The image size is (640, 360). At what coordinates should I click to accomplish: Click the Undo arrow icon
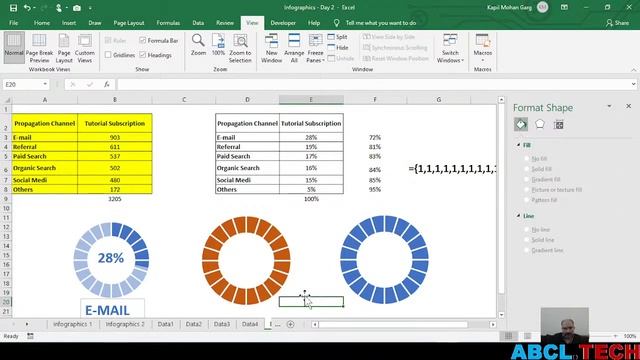(x=27, y=8)
